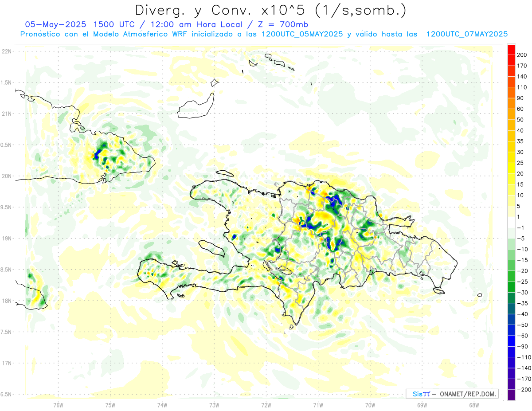Select the colorbar segment between 60 and 90
Screen dimensions: 532x411
tap(511, 103)
